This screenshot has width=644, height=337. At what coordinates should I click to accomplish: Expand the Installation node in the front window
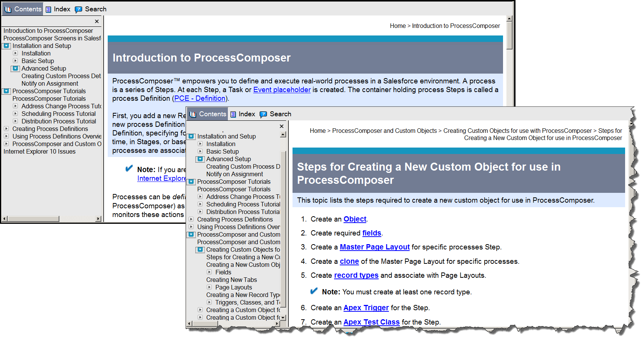[x=200, y=144]
